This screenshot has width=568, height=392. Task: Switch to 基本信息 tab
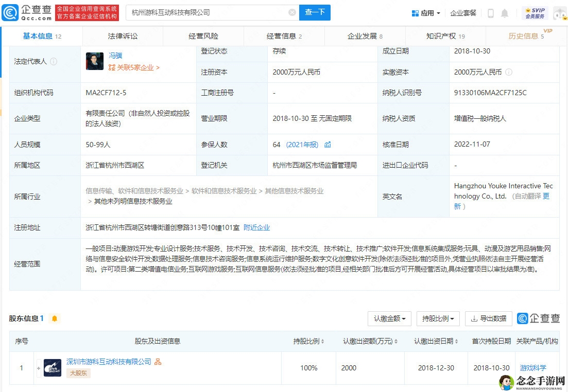pos(42,36)
